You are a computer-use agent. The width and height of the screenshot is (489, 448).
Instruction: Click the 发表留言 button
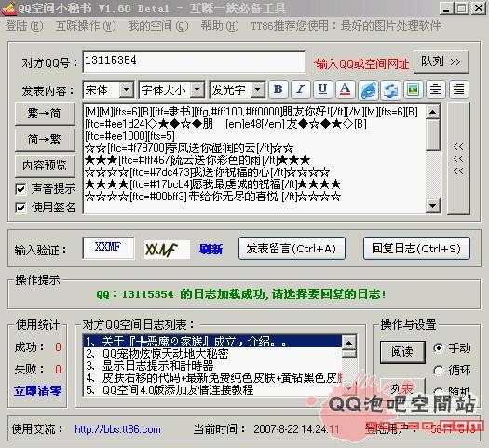click(292, 249)
